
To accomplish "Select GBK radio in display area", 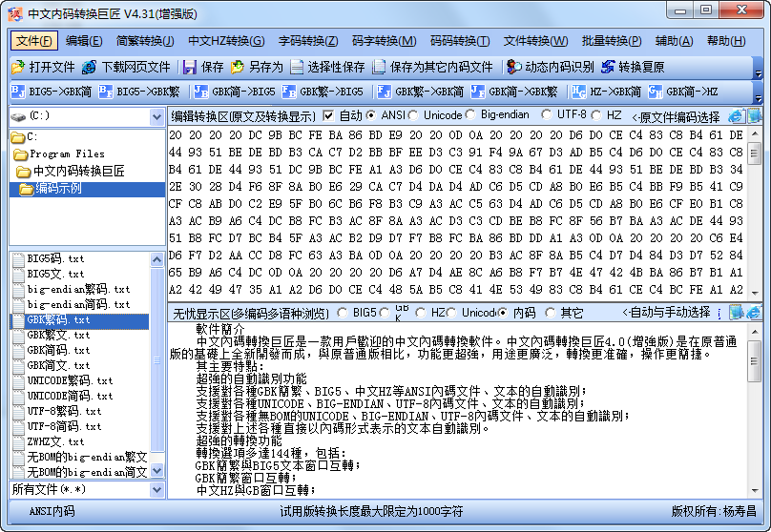I will coord(384,313).
